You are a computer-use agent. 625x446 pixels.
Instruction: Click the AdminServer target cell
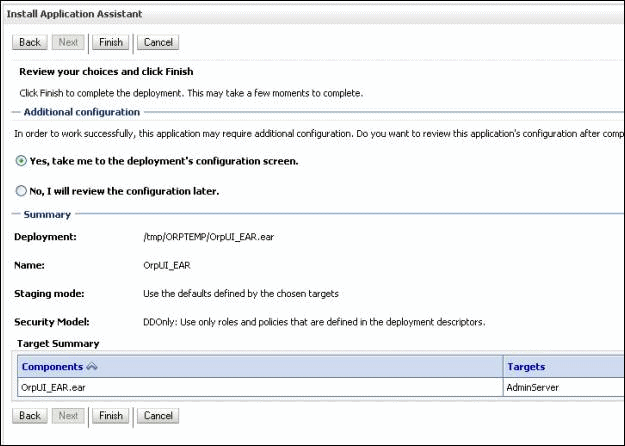point(564,387)
